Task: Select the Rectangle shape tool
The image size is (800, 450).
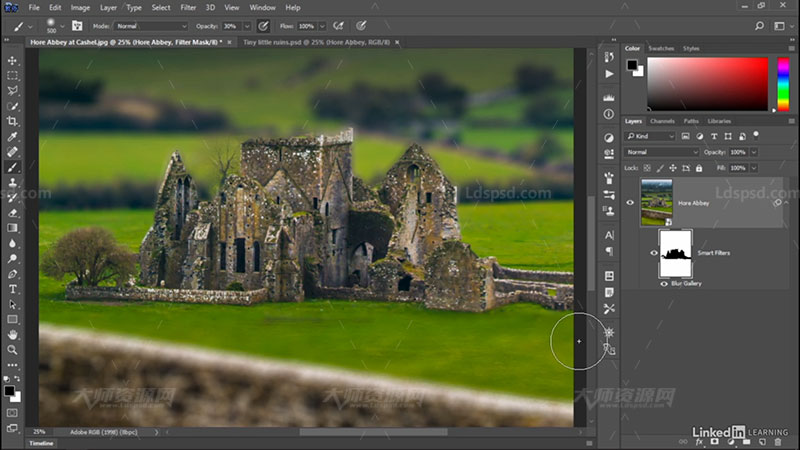Action: (12, 320)
